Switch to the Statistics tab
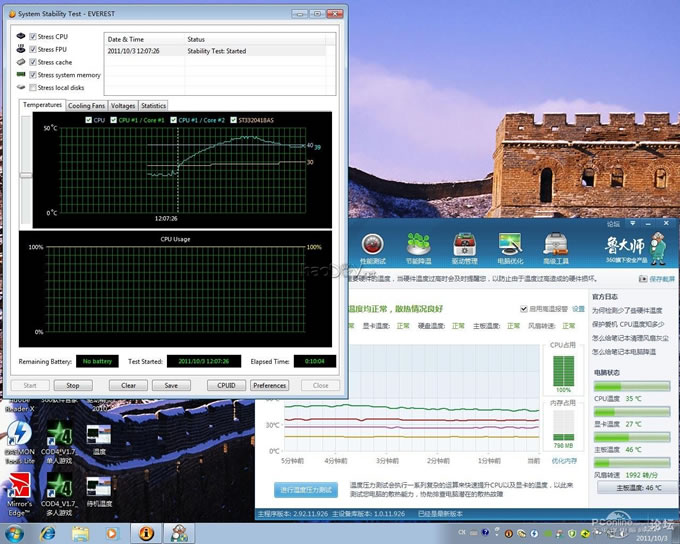The width and height of the screenshot is (680, 544). pyautogui.click(x=153, y=105)
